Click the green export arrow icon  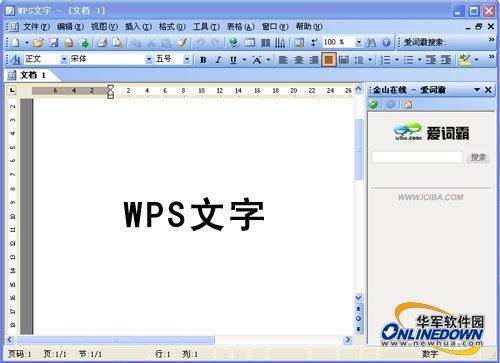tap(84, 42)
